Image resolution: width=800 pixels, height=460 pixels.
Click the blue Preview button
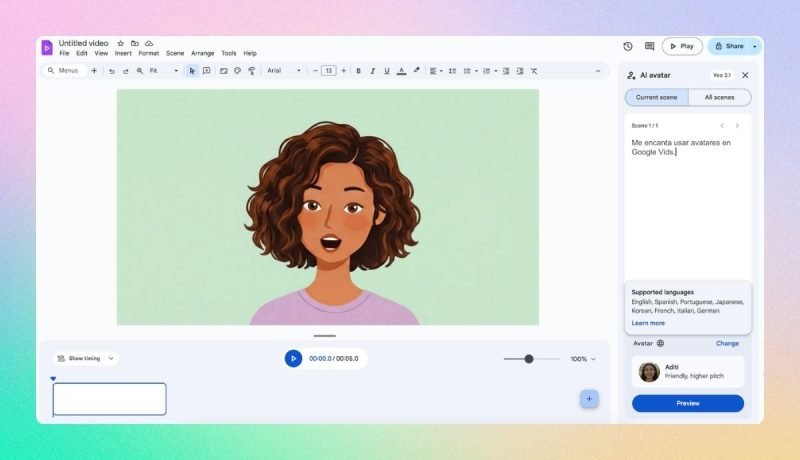tap(688, 403)
